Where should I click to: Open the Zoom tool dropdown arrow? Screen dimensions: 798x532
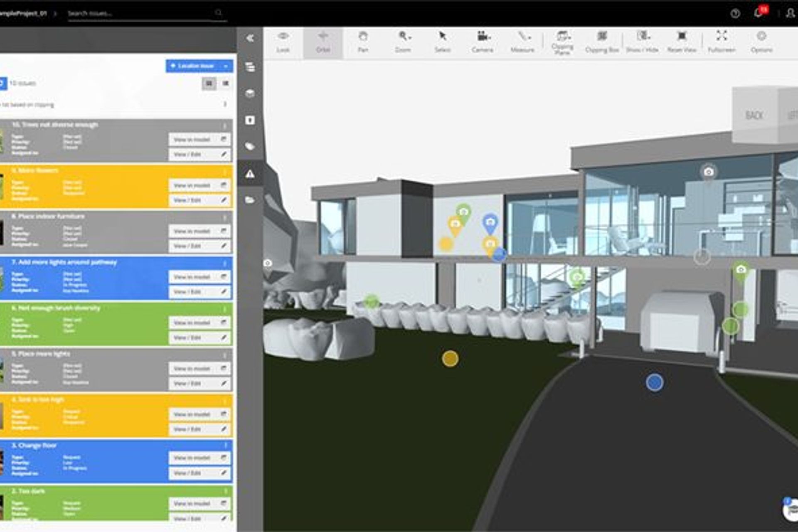tap(409, 37)
